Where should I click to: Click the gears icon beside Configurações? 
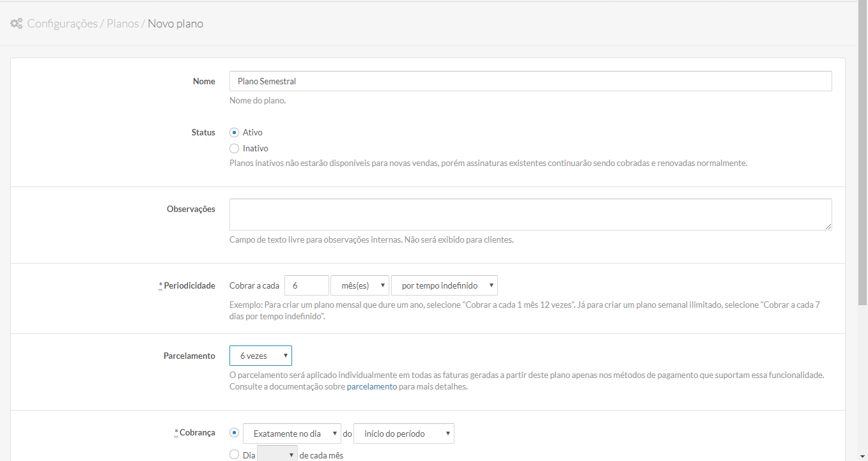(17, 24)
